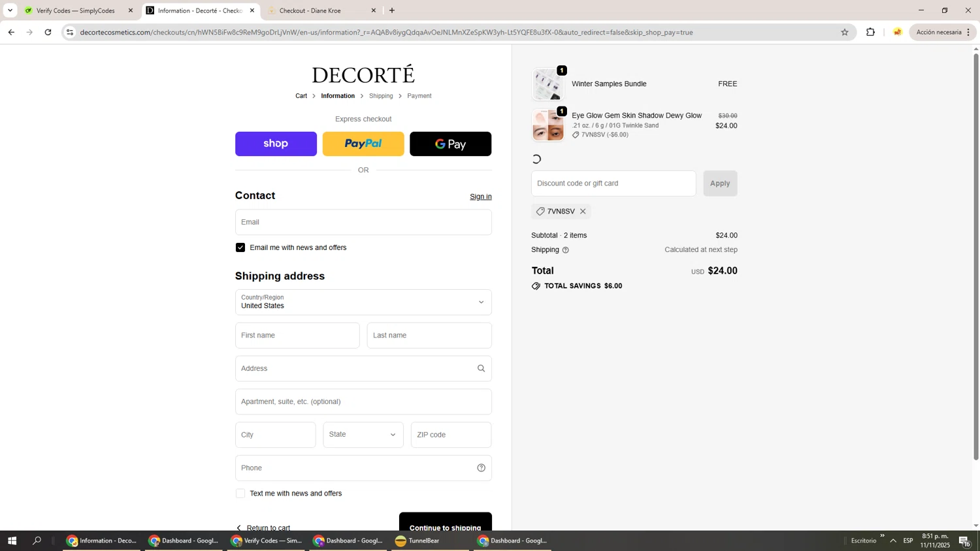The height and width of the screenshot is (551, 980).
Task: Go to Cart breadcrumb link
Action: coord(301,96)
